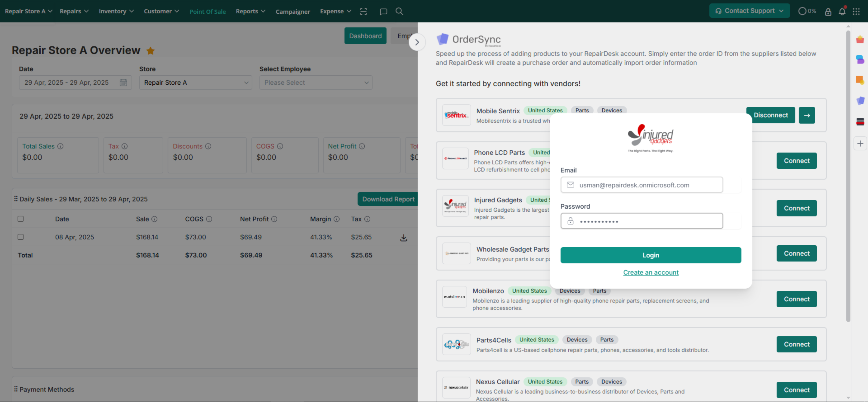The image size is (868, 402).
Task: Open the Store dropdown
Action: click(x=196, y=83)
